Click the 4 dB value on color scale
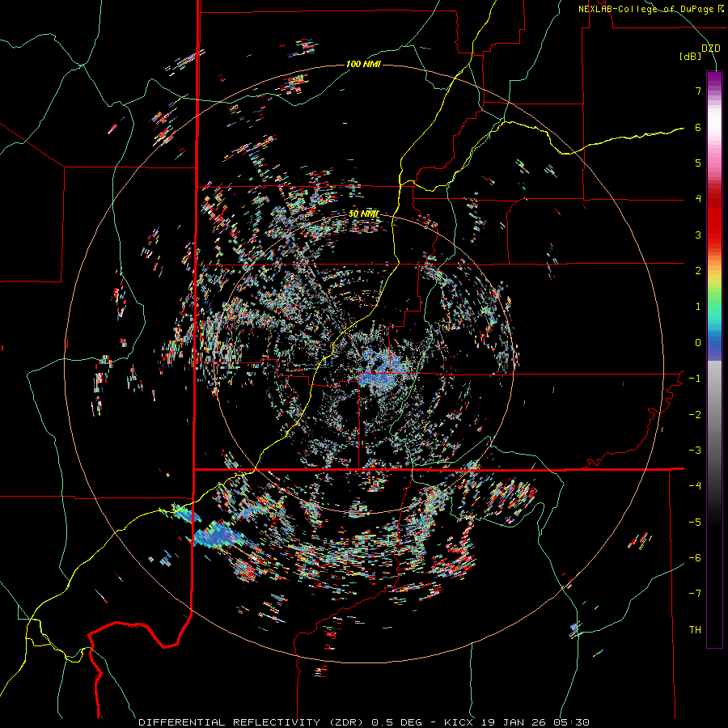Image resolution: width=728 pixels, height=728 pixels. coord(698,199)
